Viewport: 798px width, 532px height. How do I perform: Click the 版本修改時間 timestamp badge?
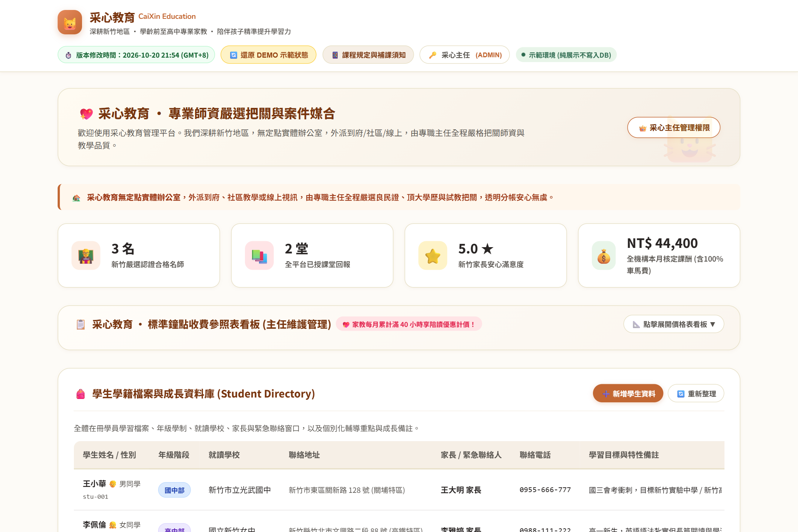[136, 55]
